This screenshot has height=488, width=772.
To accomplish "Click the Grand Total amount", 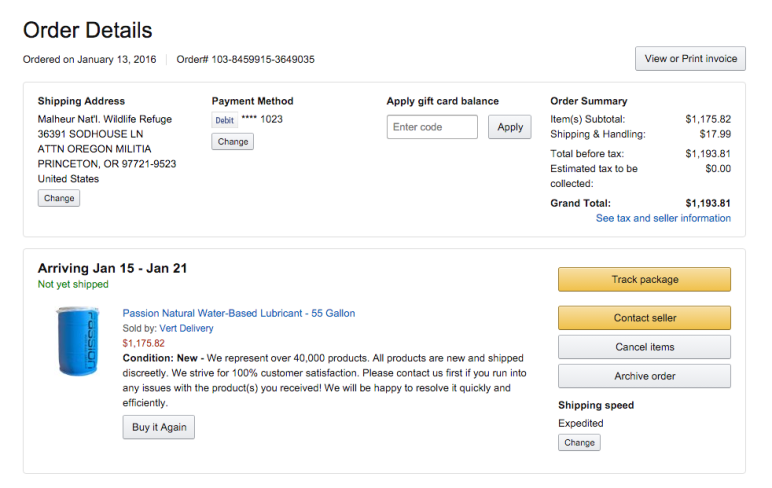I will (x=708, y=203).
